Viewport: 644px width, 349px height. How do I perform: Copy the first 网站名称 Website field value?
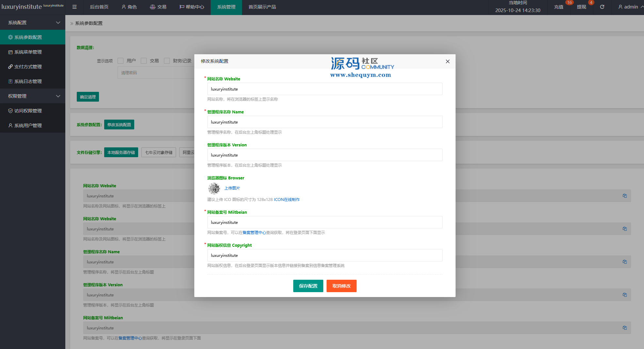point(624,196)
